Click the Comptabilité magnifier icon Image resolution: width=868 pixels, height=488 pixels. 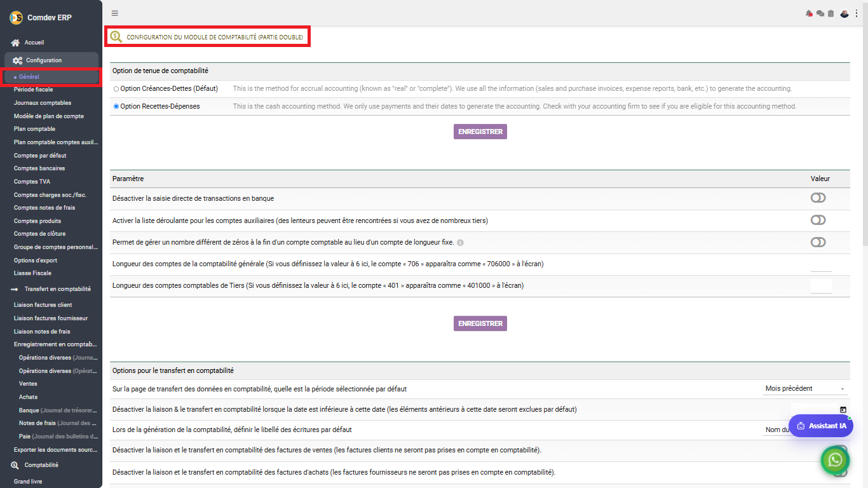pos(15,465)
